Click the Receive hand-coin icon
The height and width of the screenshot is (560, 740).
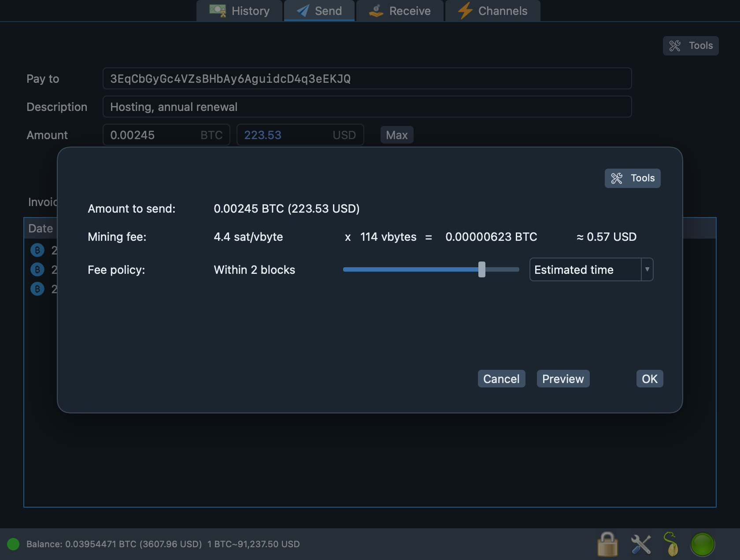click(376, 11)
